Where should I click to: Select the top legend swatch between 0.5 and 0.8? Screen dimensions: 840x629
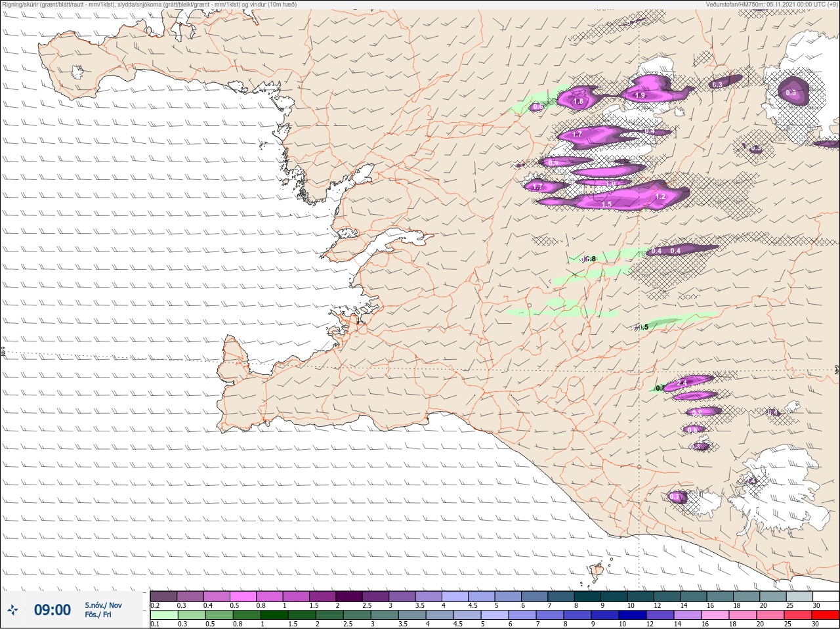tap(243, 596)
